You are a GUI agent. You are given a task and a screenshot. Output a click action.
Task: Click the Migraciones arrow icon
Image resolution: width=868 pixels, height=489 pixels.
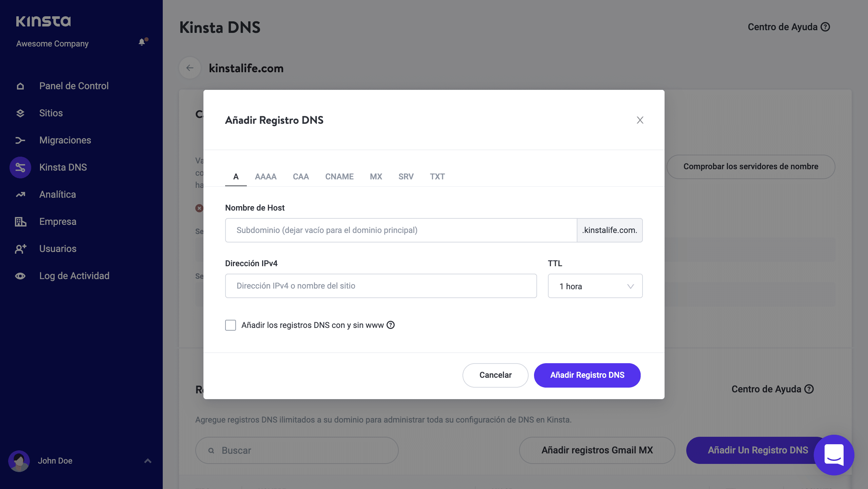point(20,140)
